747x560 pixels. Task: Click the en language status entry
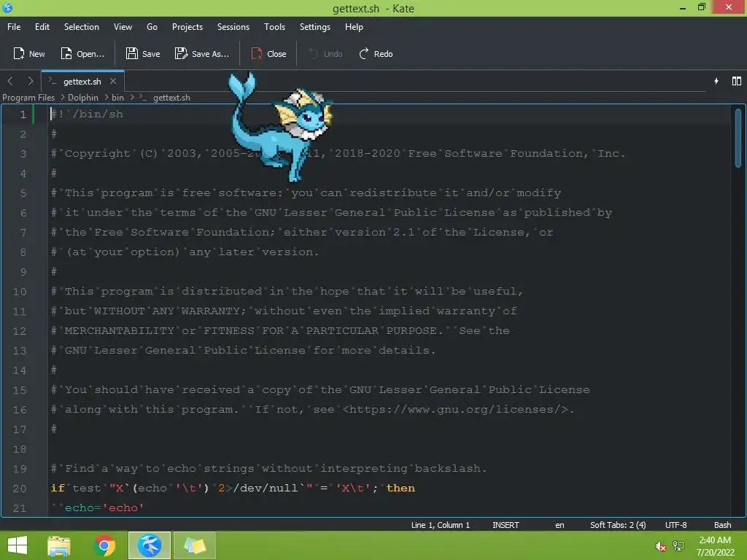(x=560, y=525)
